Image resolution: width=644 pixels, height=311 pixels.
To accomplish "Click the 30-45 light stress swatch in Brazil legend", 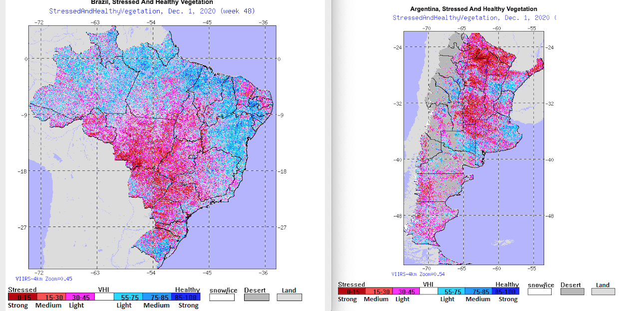I will click(80, 297).
